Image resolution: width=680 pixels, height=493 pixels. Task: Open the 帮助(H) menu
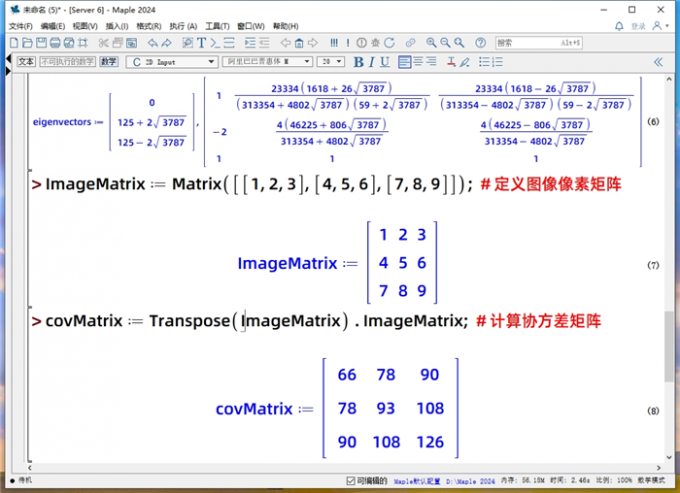tap(285, 26)
